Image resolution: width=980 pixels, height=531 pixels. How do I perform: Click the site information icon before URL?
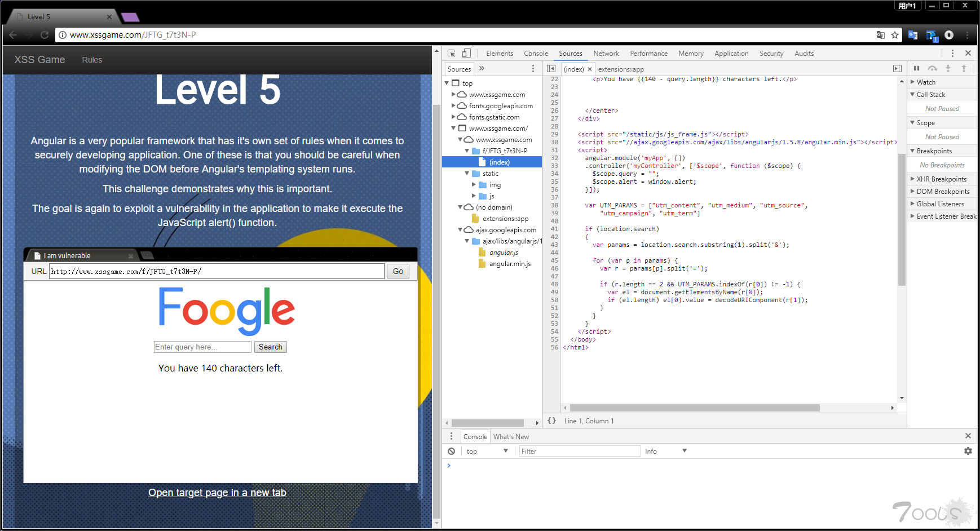click(63, 35)
